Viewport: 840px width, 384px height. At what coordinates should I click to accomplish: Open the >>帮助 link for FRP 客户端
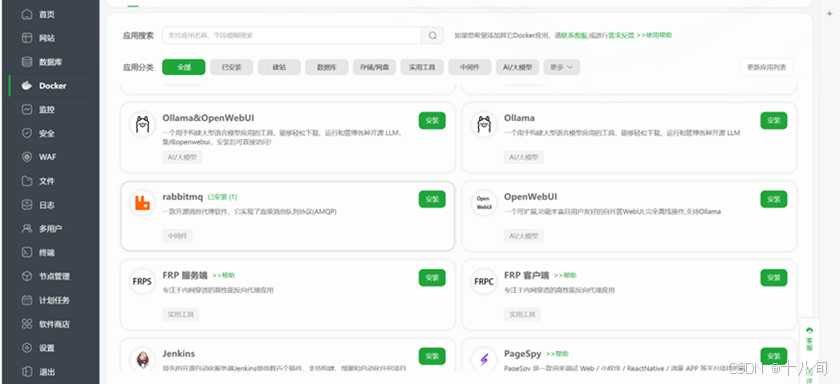point(565,275)
